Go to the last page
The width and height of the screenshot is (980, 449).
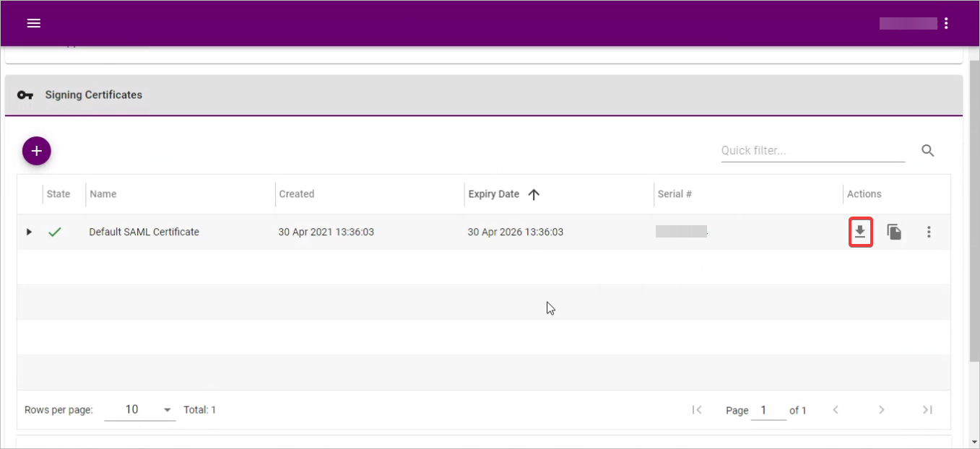point(927,410)
